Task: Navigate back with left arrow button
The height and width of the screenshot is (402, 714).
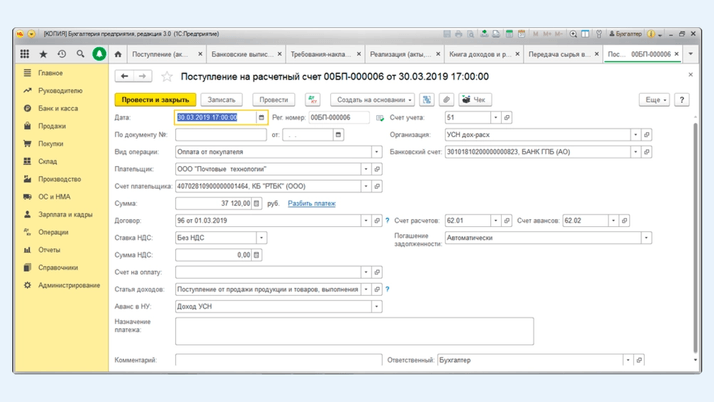Action: (125, 76)
